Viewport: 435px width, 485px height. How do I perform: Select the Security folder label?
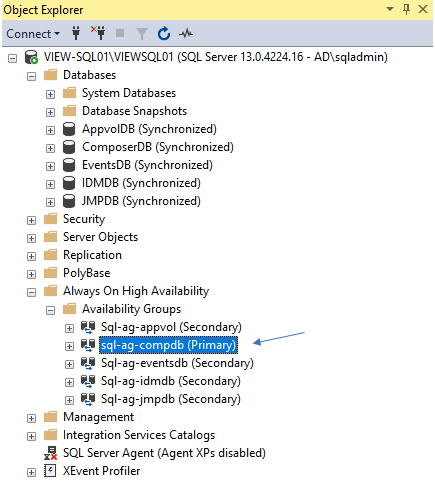(x=84, y=219)
